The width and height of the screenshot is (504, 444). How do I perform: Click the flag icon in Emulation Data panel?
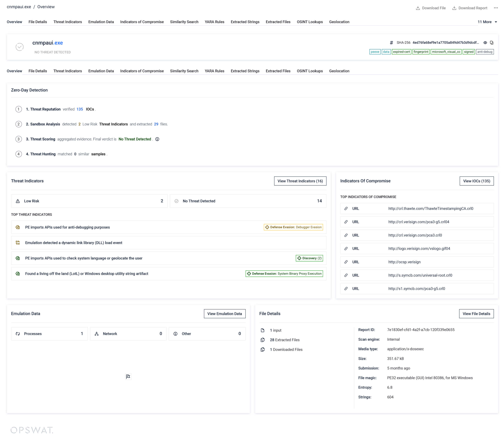(128, 376)
